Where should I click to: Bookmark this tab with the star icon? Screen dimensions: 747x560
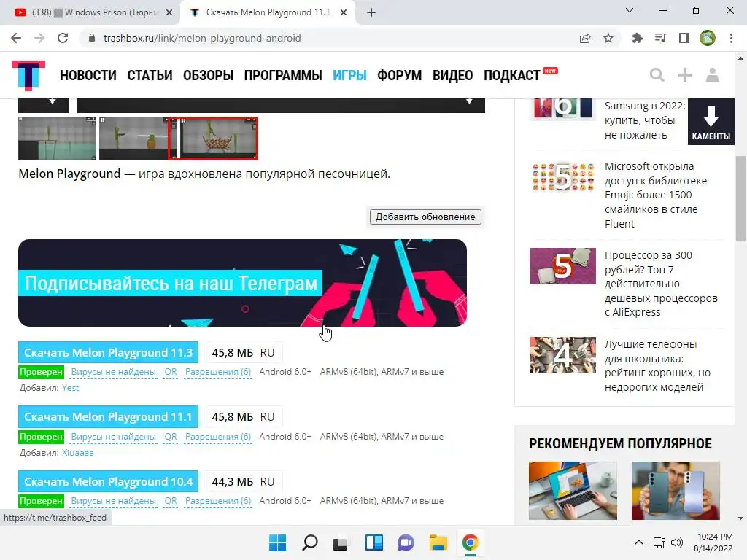[x=608, y=38]
